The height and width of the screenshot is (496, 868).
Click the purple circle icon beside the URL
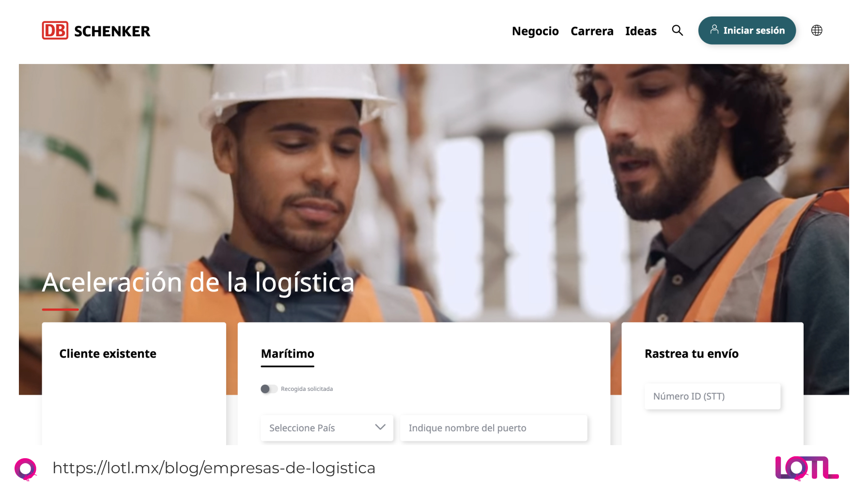pos(26,469)
